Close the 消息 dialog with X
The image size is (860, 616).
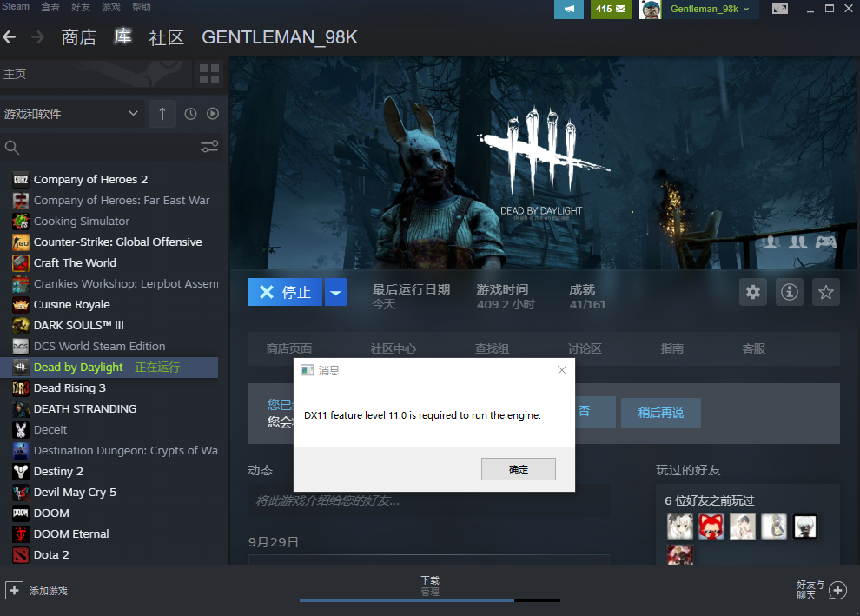562,370
